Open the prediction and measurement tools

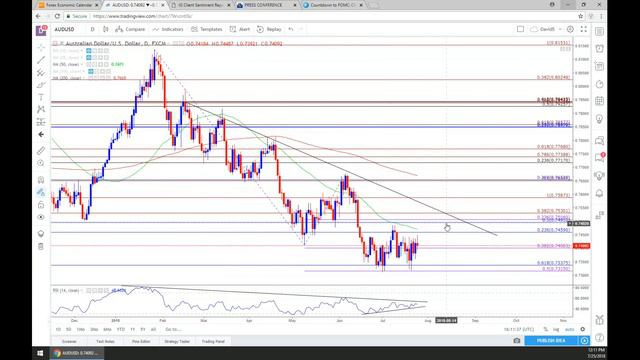coord(41,122)
